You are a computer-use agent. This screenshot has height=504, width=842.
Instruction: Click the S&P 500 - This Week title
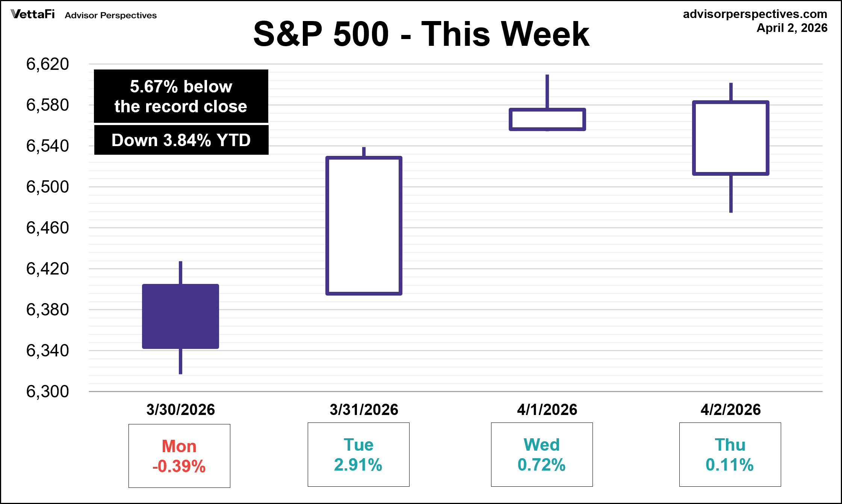(421, 34)
